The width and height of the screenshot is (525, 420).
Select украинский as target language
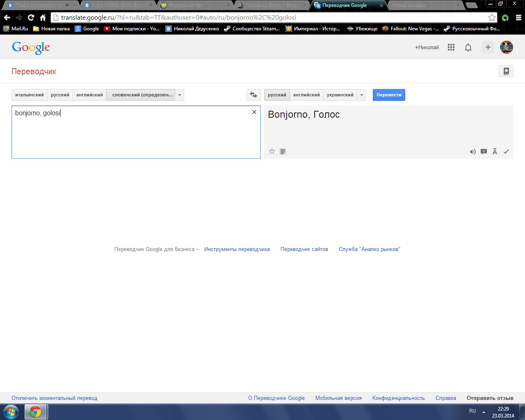(340, 95)
